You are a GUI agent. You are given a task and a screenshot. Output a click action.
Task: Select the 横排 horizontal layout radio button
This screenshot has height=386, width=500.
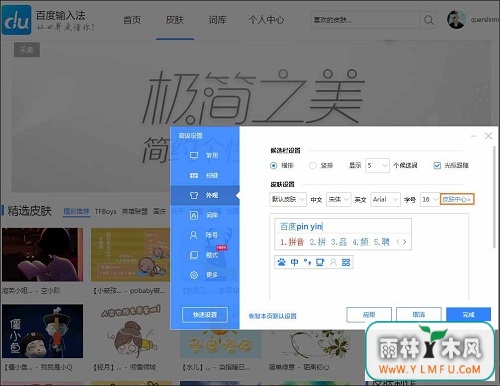click(x=273, y=165)
